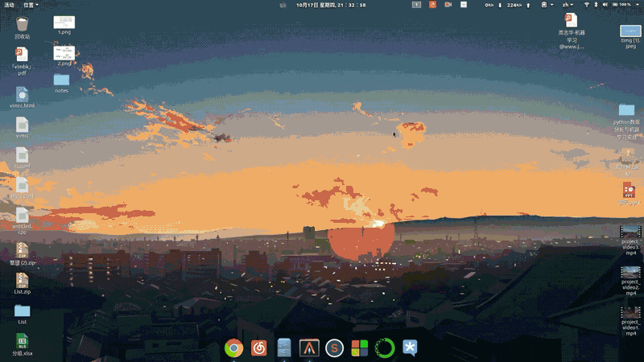Open the green ring dock app
Viewport: 644px width, 362px height.
[385, 348]
